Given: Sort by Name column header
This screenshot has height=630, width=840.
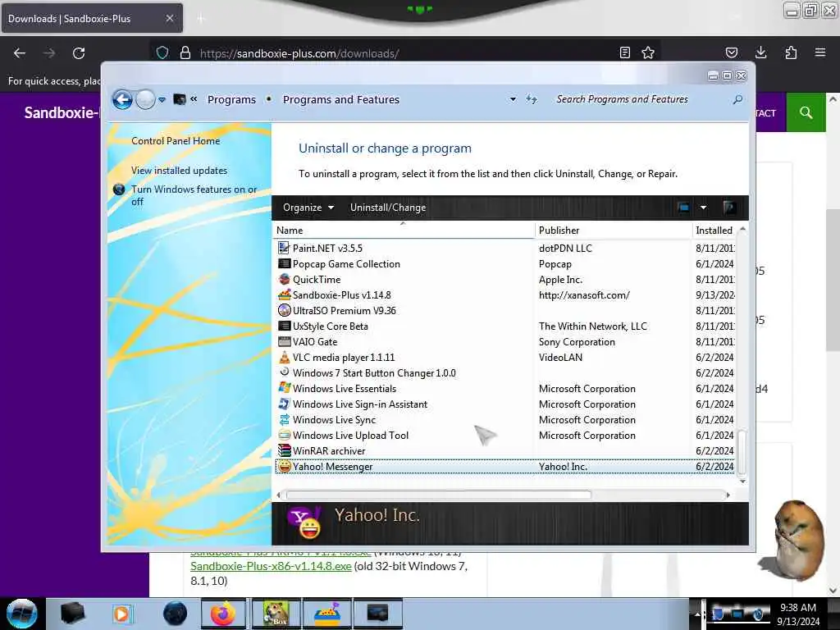Looking at the screenshot, I should (404, 231).
